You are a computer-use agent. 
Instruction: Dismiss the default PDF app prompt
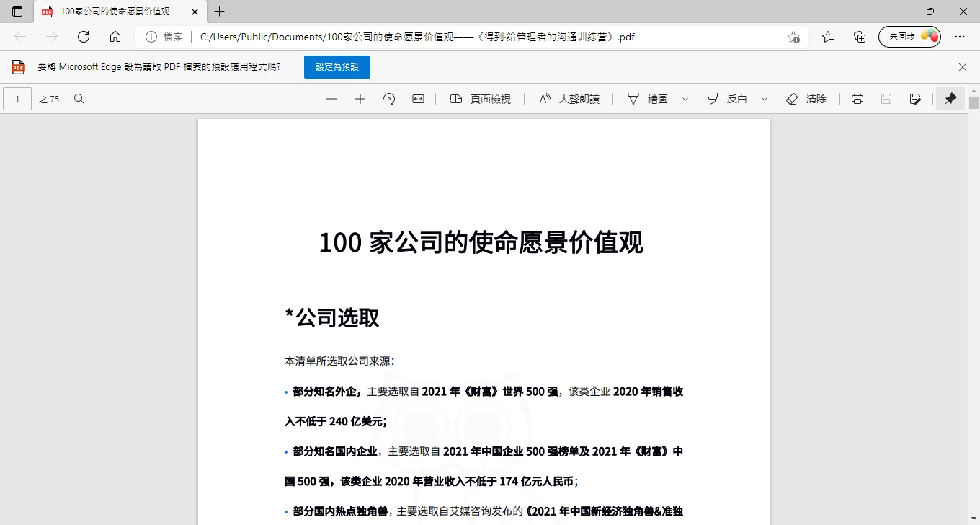[x=963, y=67]
